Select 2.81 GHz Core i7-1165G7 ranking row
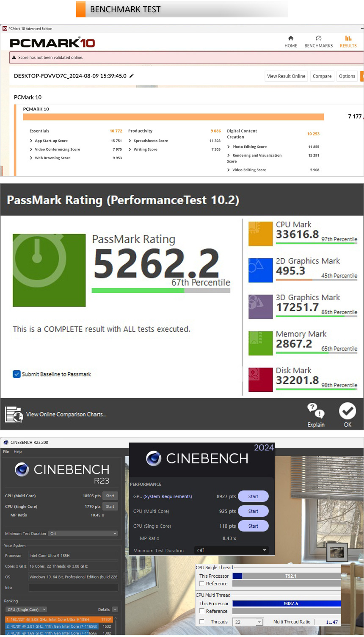The width and height of the screenshot is (364, 637). coord(59,626)
